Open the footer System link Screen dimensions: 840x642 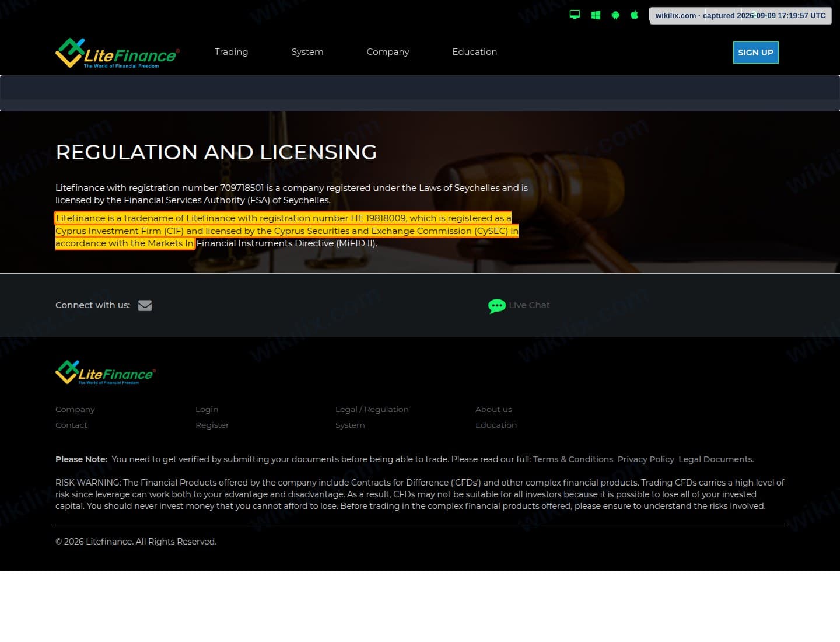pyautogui.click(x=350, y=425)
